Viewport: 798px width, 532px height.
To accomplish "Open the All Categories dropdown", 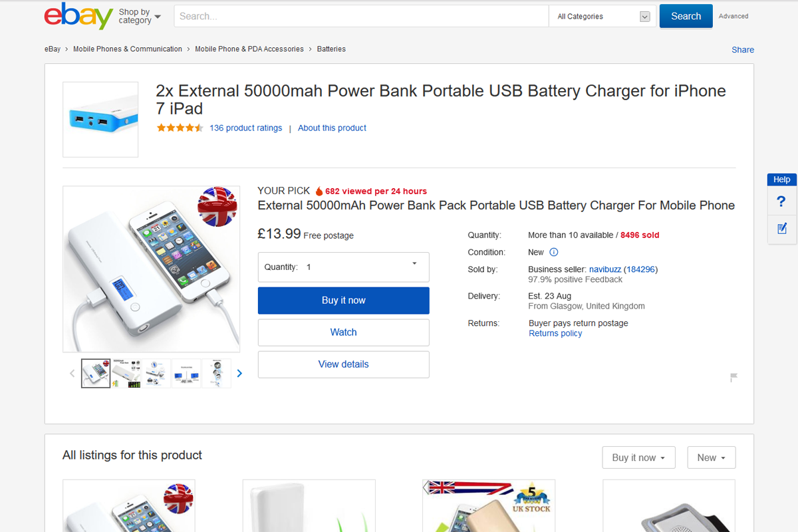I will coord(602,16).
